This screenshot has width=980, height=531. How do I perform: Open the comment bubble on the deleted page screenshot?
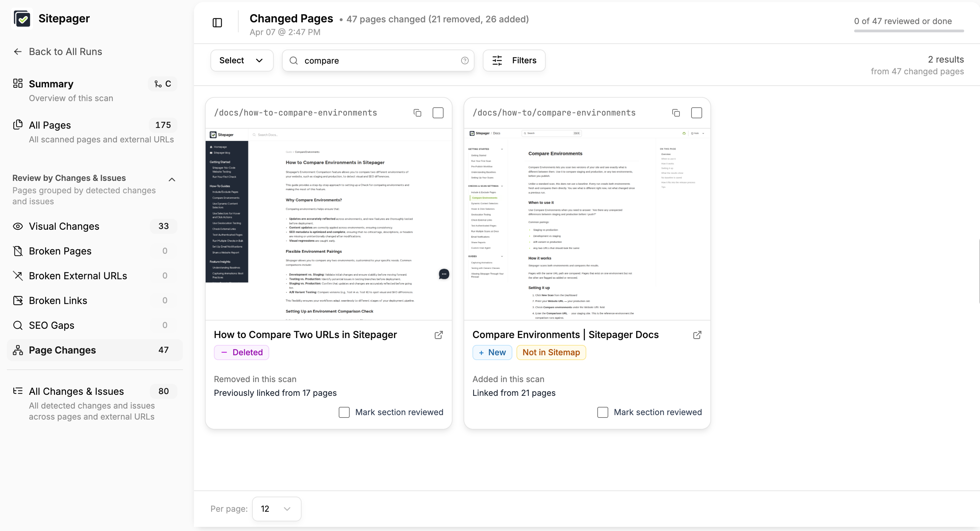click(x=444, y=274)
